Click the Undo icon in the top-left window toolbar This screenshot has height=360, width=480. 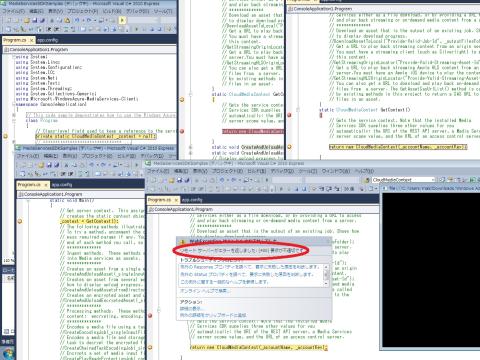(77, 21)
